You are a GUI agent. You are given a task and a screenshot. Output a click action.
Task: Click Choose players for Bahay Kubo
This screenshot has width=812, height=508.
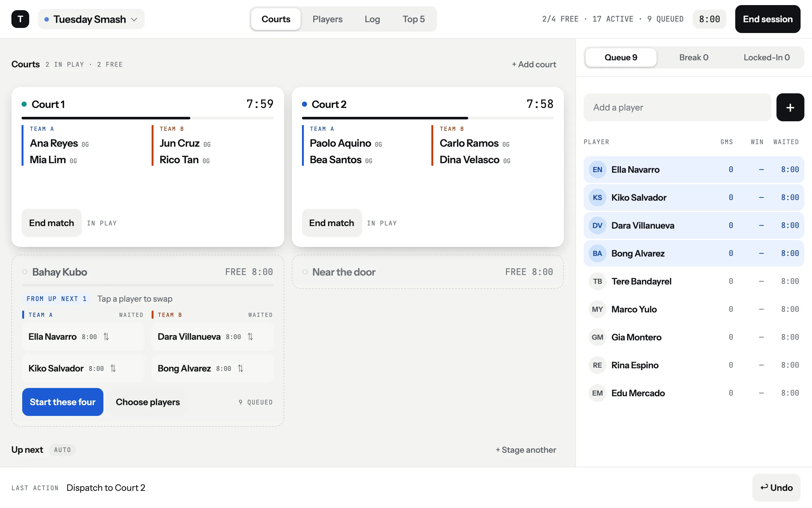[x=147, y=402]
